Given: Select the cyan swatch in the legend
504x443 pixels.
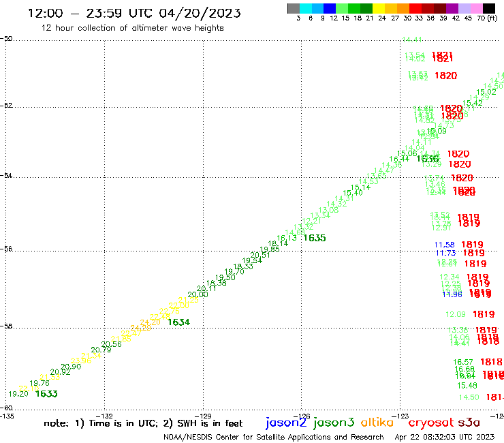Looking at the screenshot, I should pyautogui.click(x=306, y=9).
